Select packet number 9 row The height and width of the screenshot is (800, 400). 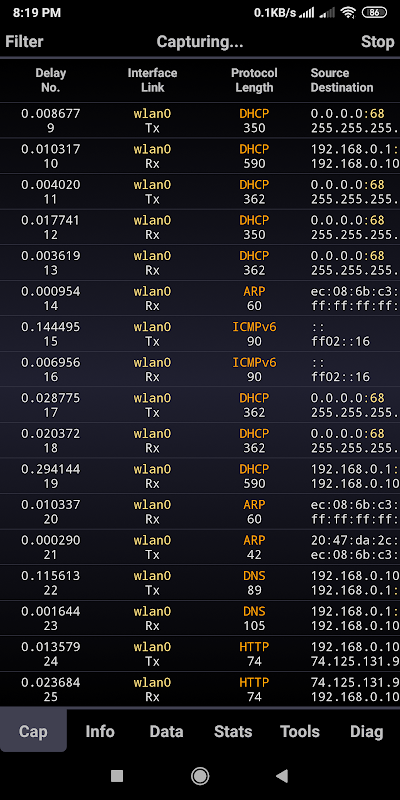(x=200, y=120)
